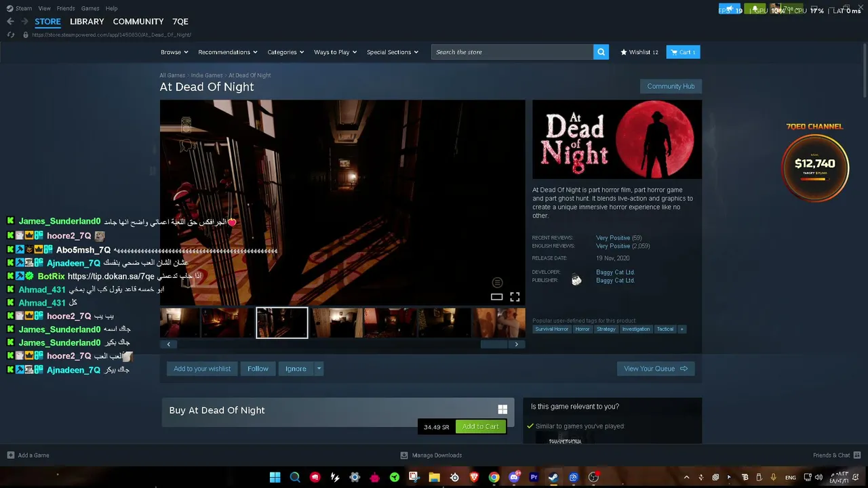The height and width of the screenshot is (488, 868).
Task: Open the Windows Start menu
Action: coord(275,477)
